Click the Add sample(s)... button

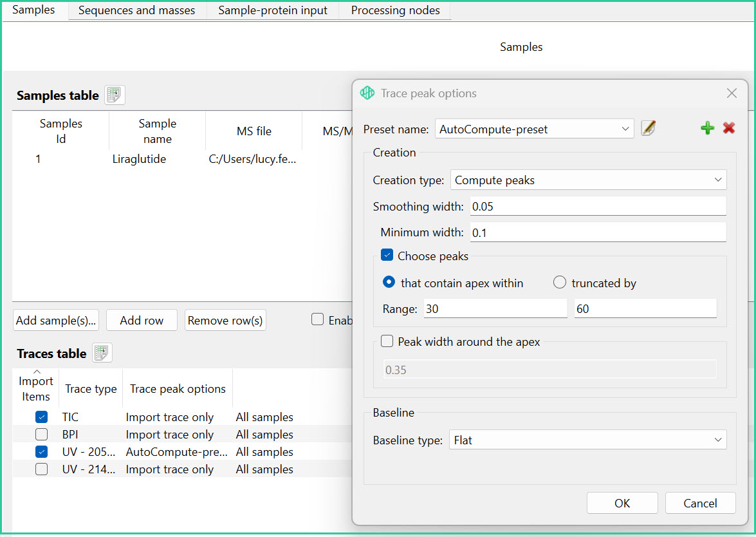(56, 321)
